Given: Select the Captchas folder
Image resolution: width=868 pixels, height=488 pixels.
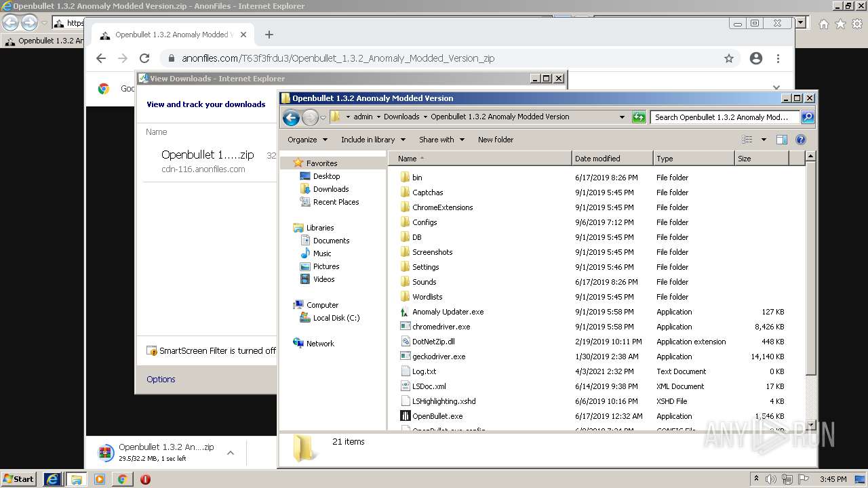Looking at the screenshot, I should click(427, 192).
